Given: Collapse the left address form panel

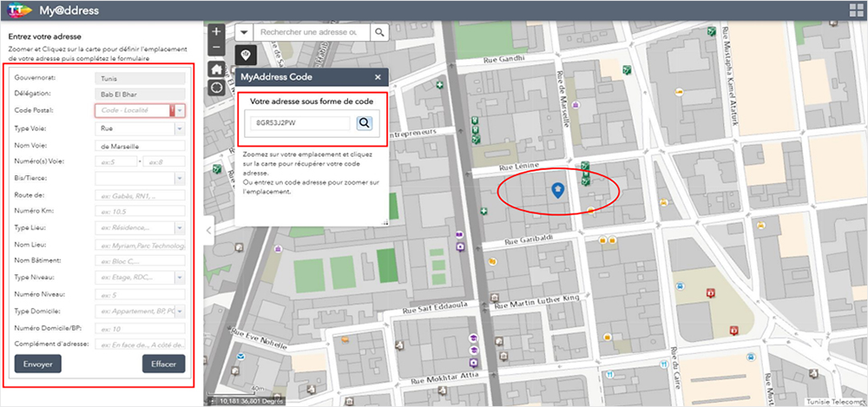Looking at the screenshot, I should tap(207, 223).
